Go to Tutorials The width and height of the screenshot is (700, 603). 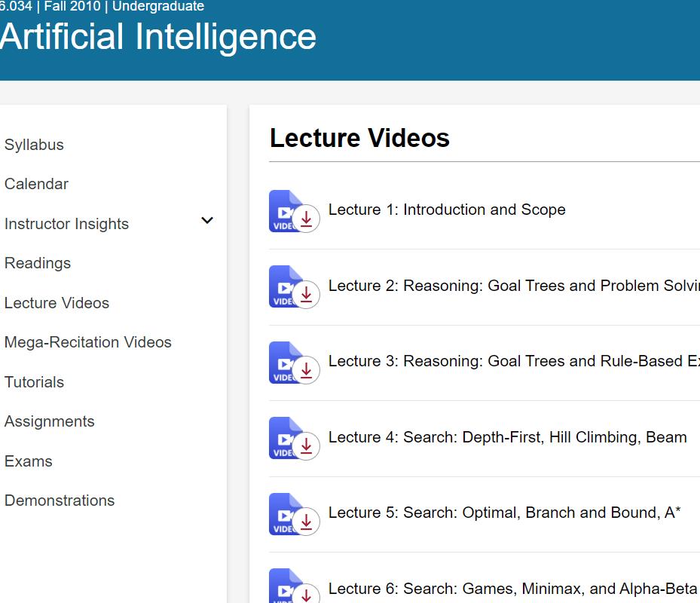[x=34, y=382]
